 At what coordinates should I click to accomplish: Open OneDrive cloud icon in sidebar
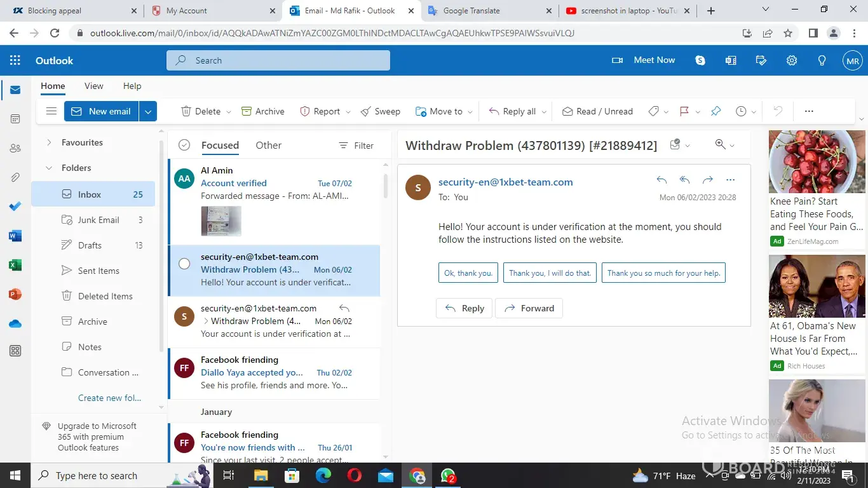point(15,323)
